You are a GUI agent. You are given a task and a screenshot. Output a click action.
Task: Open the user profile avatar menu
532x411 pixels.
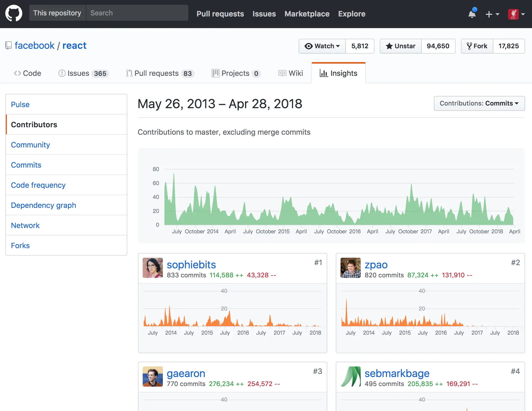pos(516,14)
